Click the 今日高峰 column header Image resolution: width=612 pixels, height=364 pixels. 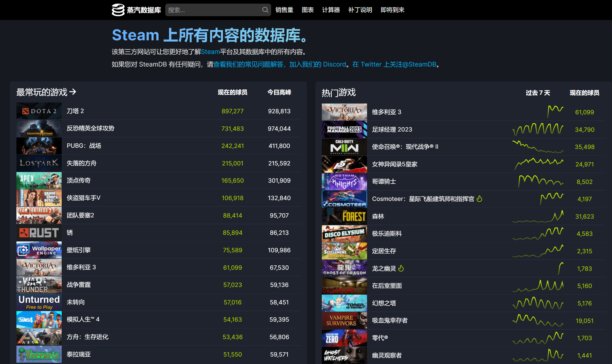pyautogui.click(x=279, y=92)
